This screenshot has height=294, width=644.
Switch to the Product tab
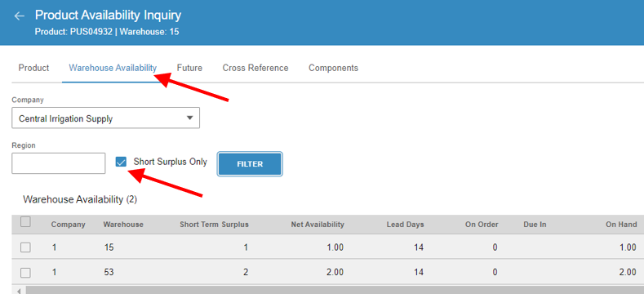[33, 68]
